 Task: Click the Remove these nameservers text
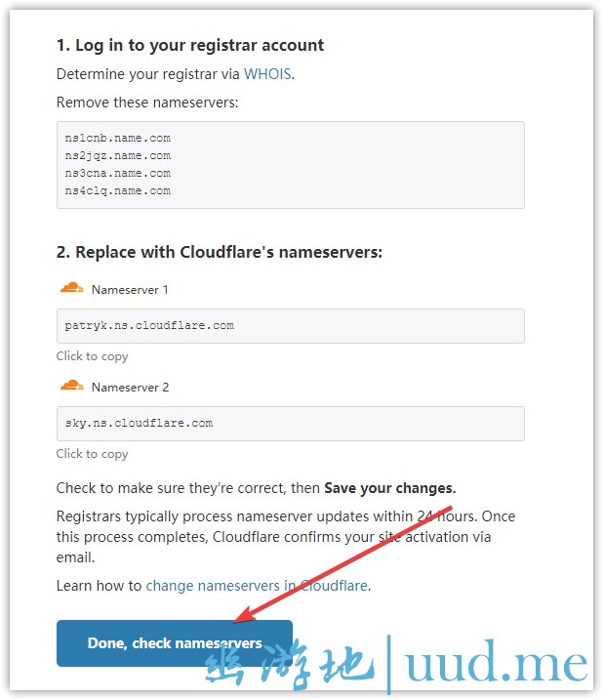[147, 103]
